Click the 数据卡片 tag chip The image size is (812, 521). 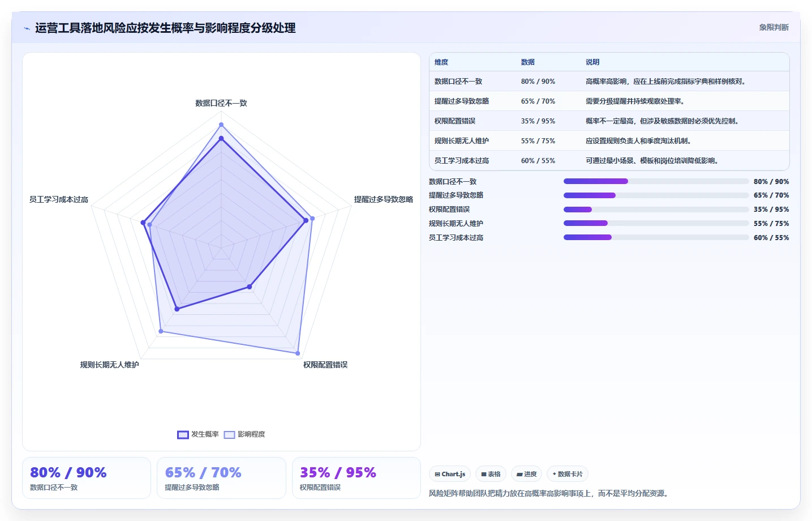click(x=567, y=474)
